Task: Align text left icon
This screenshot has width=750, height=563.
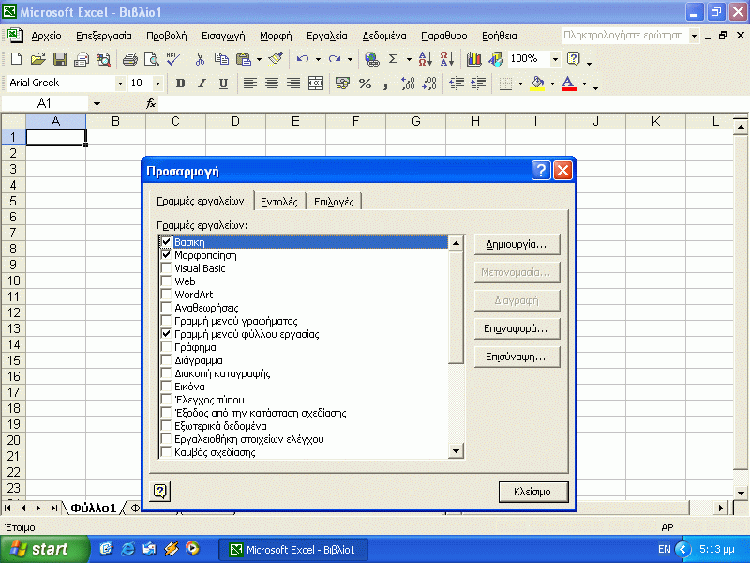Action: (250, 83)
